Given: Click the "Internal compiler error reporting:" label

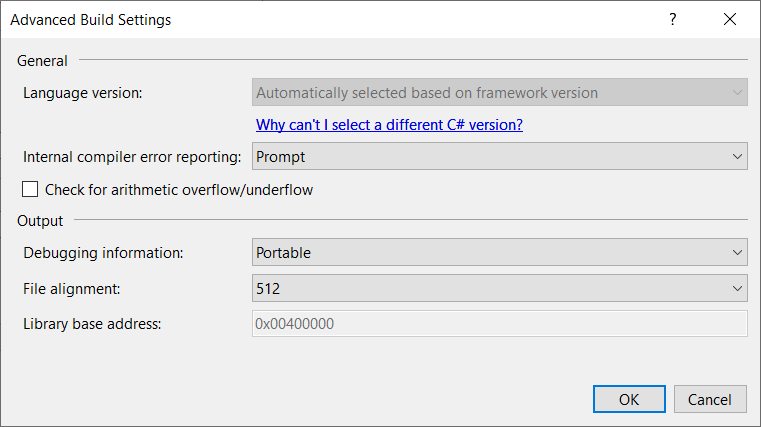Looking at the screenshot, I should pyautogui.click(x=132, y=157).
